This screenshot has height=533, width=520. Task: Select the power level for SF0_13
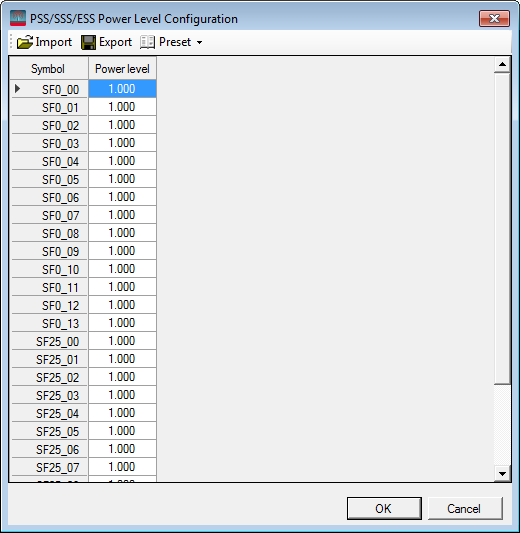point(122,323)
